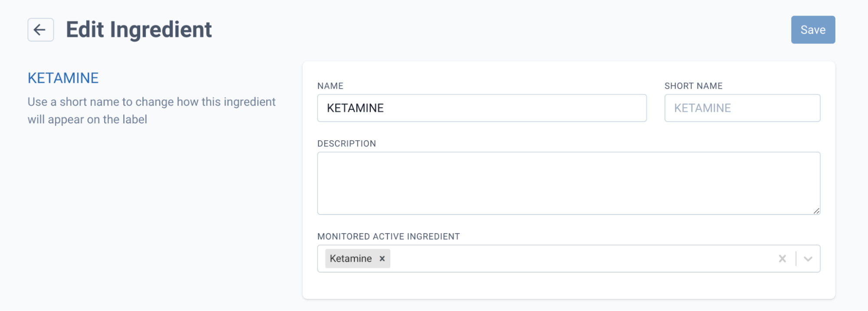Click the back arrow to leave Edit Ingredient
Image resolution: width=868 pixels, height=311 pixels.
click(40, 30)
